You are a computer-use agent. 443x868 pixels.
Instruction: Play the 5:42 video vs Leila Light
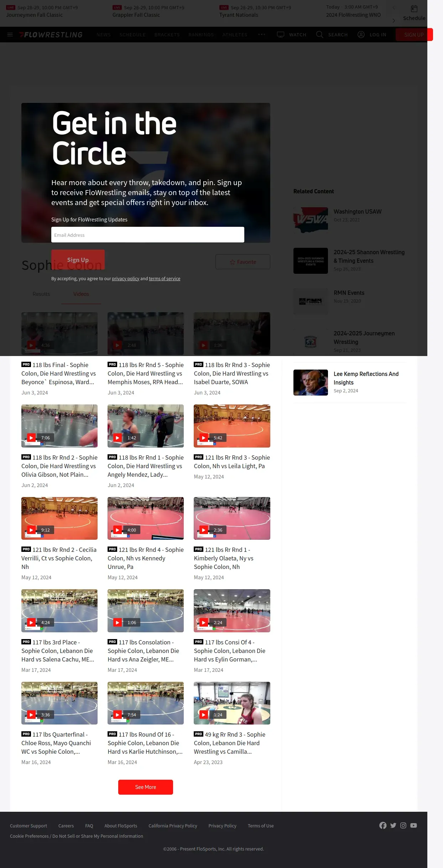pyautogui.click(x=232, y=426)
